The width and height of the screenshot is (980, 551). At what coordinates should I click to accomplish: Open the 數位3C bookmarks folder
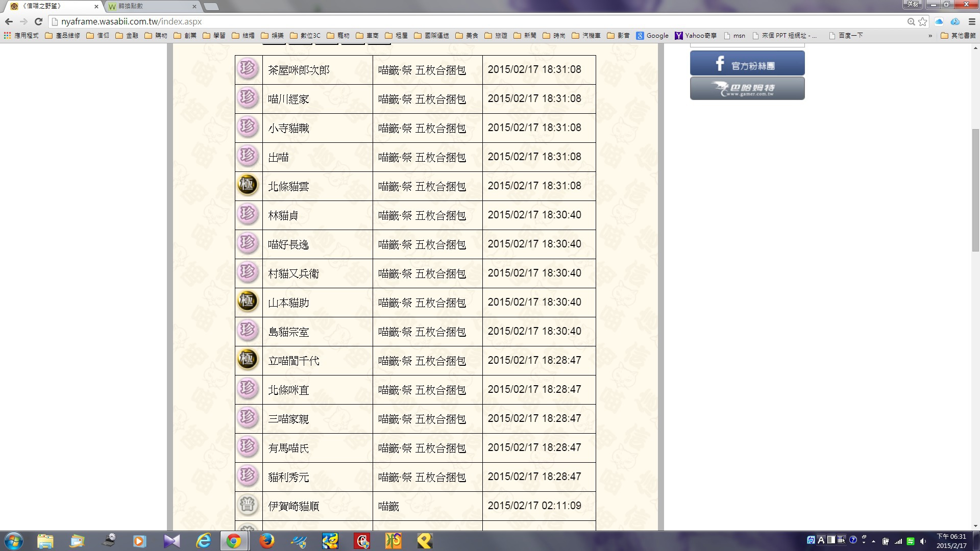305,36
